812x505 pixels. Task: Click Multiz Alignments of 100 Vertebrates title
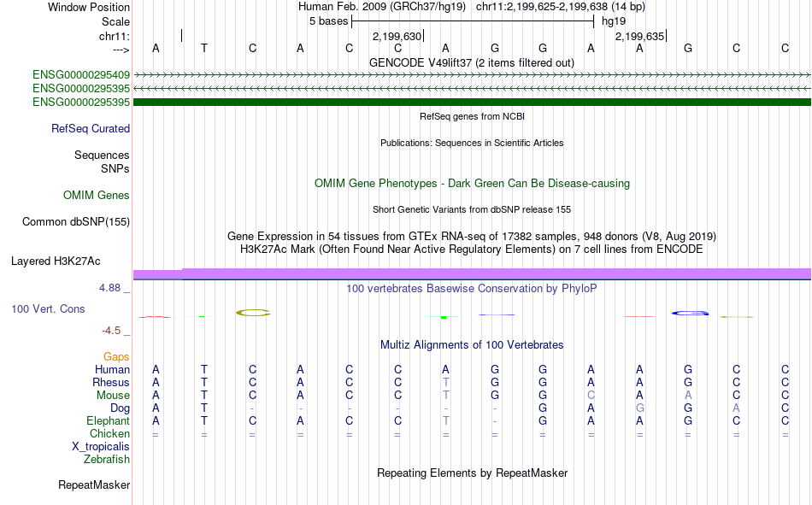[x=472, y=345]
